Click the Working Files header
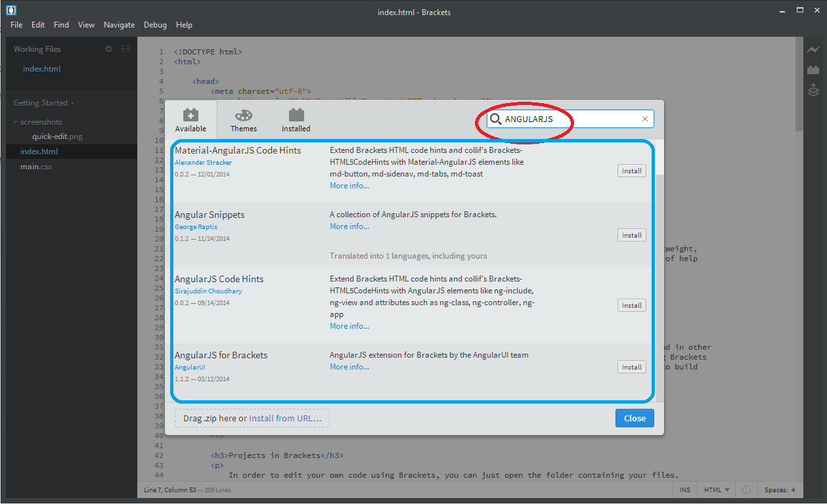Image resolution: width=827 pixels, height=504 pixels. tap(37, 49)
